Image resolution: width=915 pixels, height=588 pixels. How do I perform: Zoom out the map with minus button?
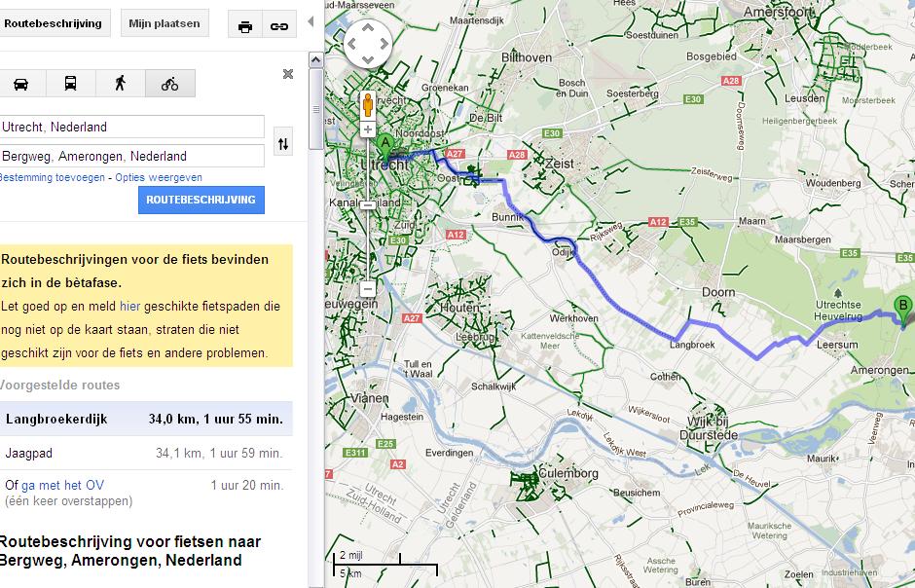coord(368,289)
